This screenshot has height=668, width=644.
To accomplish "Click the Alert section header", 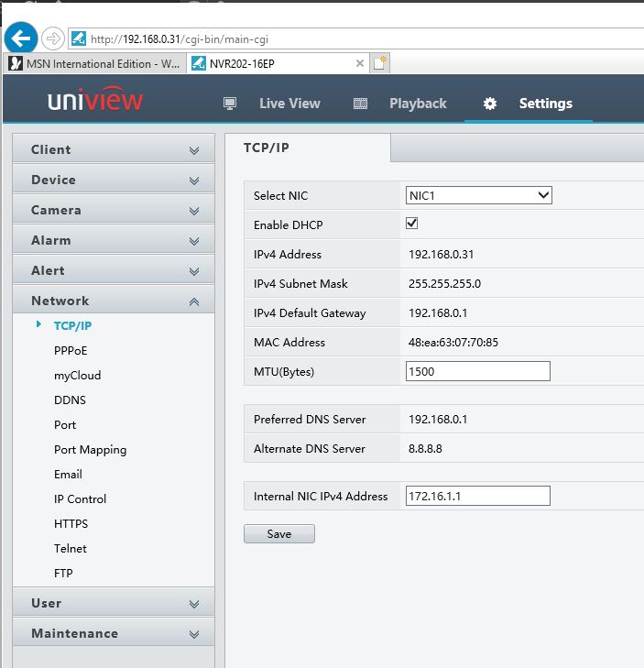I will [114, 270].
